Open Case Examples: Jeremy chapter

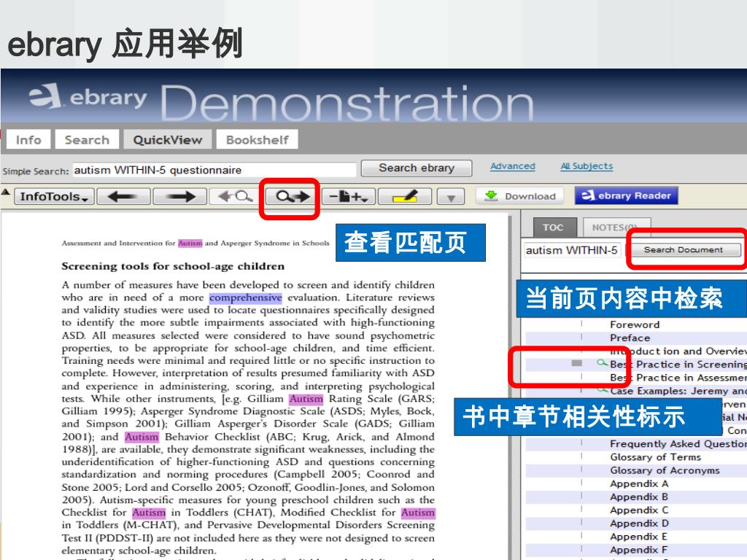pyautogui.click(x=678, y=391)
